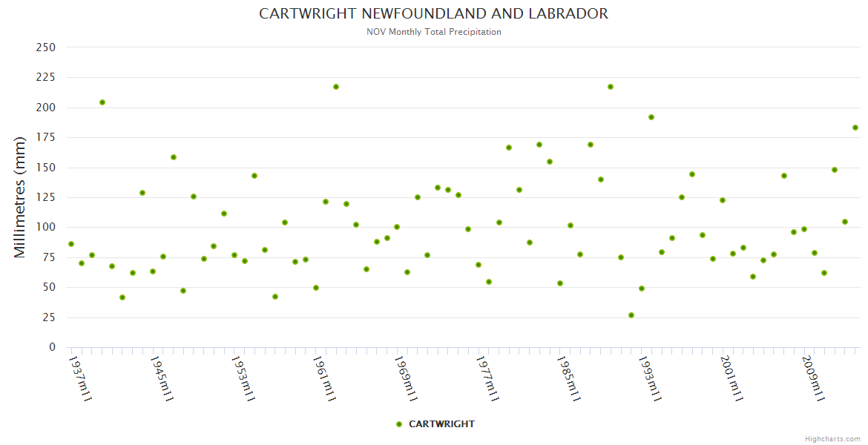Click the chart title CARTWRIGHT NEWFOUNDLAND AND LABRADOR
Image resolution: width=868 pixels, height=445 pixels.
tap(434, 14)
